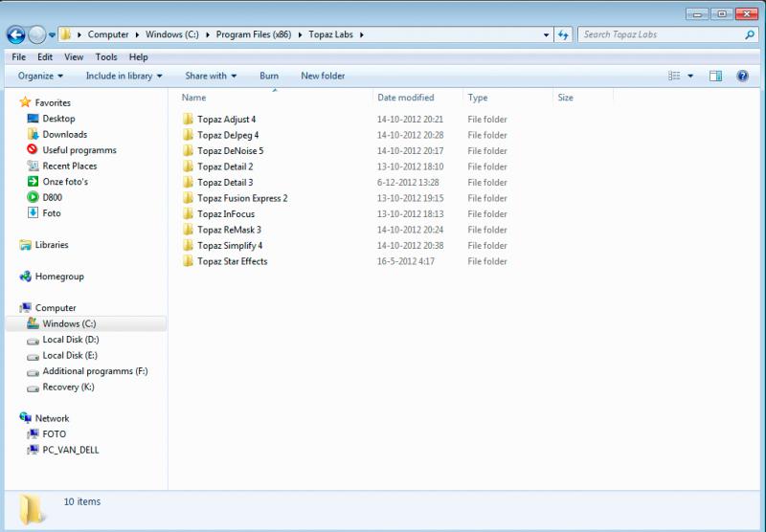This screenshot has width=766, height=532.
Task: Click the search magnifier icon
Action: (750, 34)
